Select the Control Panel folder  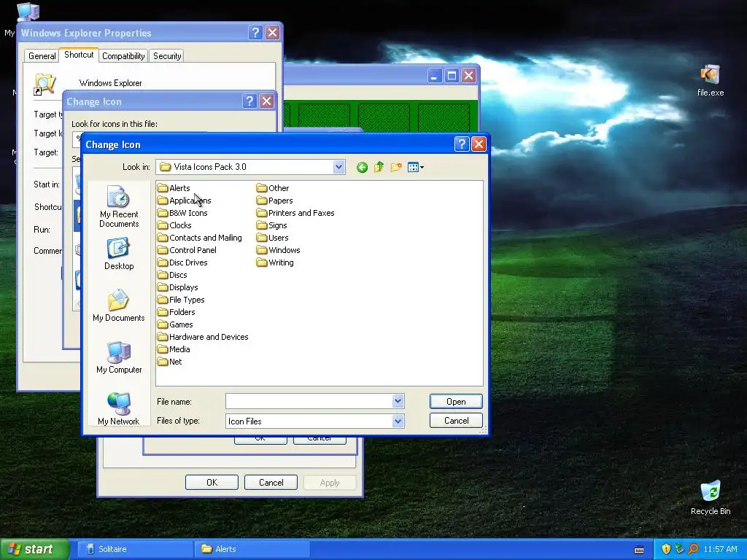click(x=187, y=250)
